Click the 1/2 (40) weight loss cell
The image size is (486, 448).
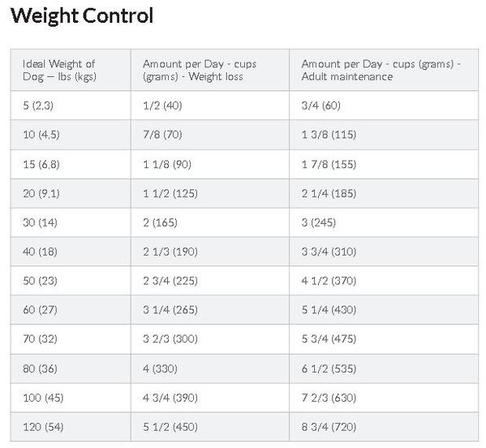click(x=210, y=106)
